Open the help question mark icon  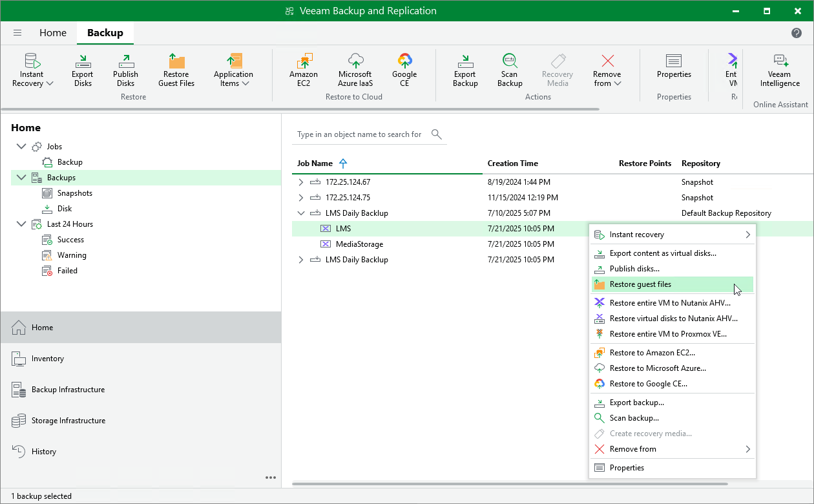click(x=797, y=33)
